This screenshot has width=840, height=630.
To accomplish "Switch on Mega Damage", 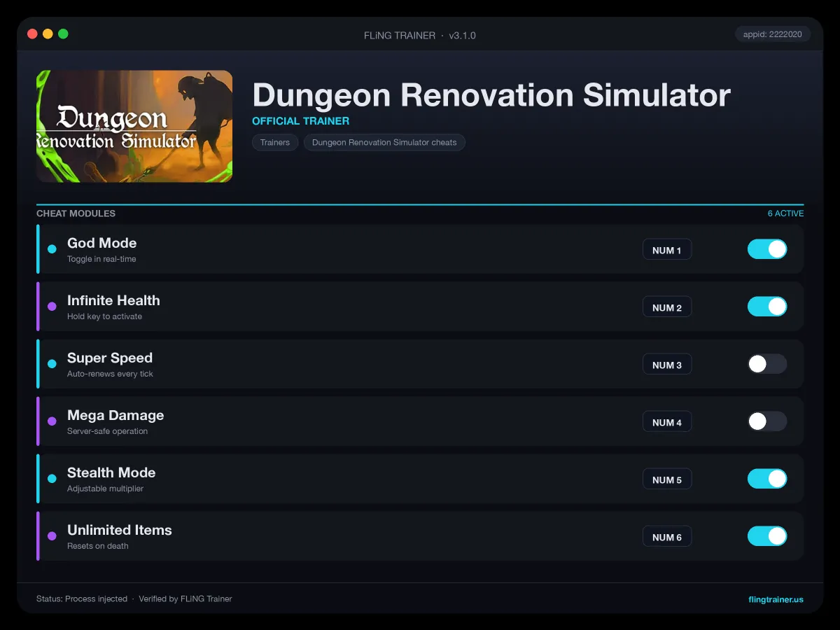I will pos(767,421).
